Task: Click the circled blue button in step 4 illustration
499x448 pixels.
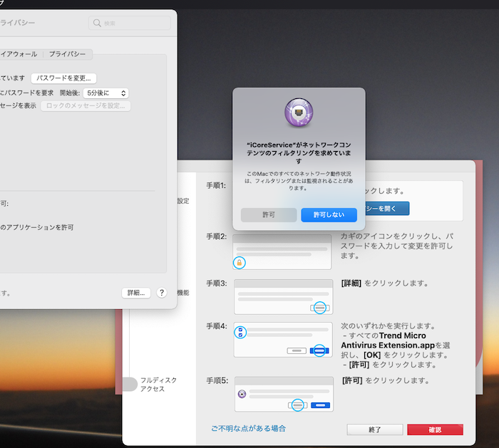Action: click(x=319, y=350)
